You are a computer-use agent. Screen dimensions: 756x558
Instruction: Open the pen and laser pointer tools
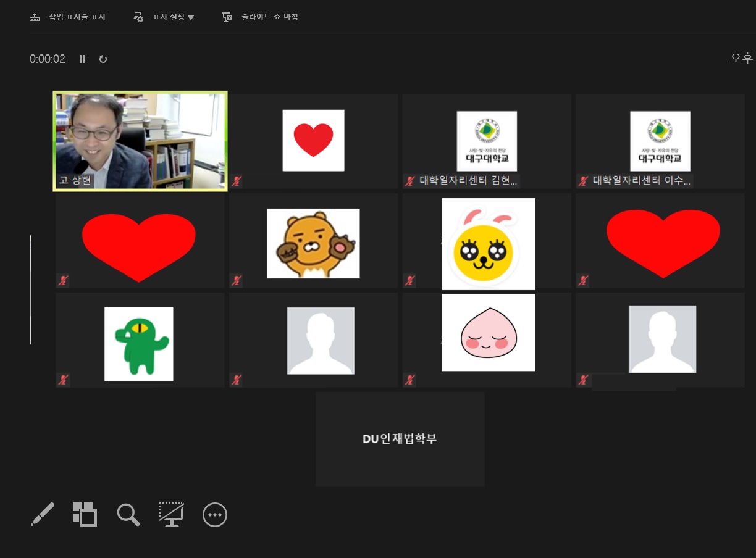43,514
